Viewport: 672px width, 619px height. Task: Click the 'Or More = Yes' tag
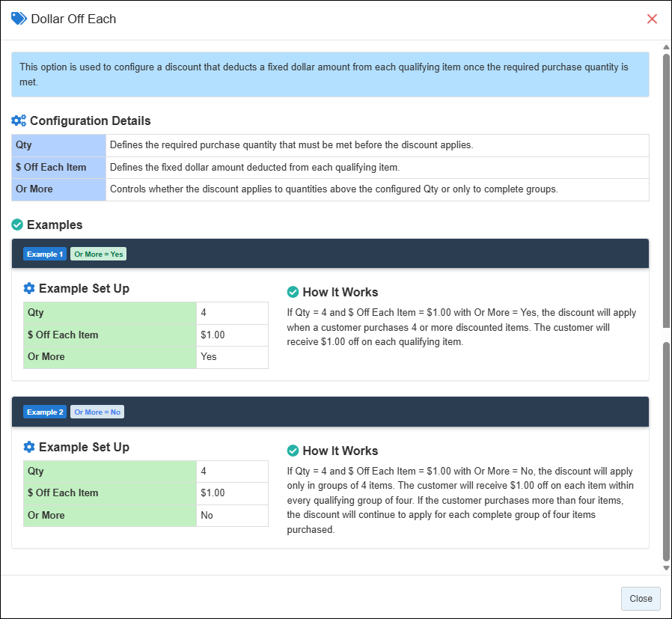(99, 254)
